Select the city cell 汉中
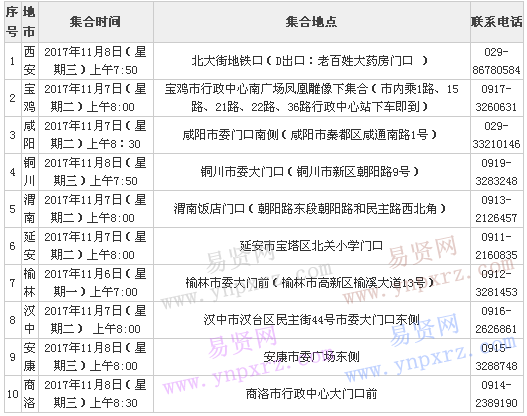 (29, 320)
